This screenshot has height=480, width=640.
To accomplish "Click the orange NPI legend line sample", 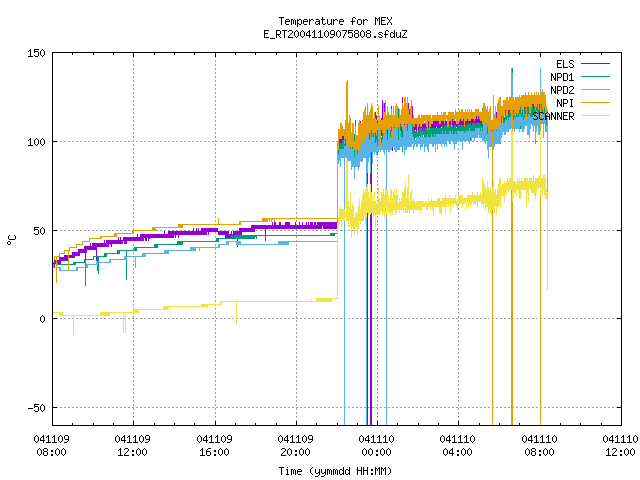I will coord(595,103).
